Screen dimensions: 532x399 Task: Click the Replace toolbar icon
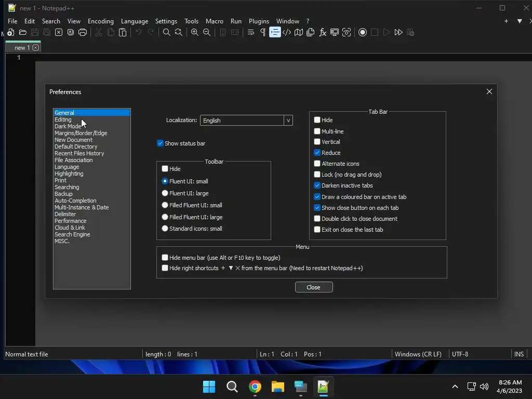coord(179,32)
